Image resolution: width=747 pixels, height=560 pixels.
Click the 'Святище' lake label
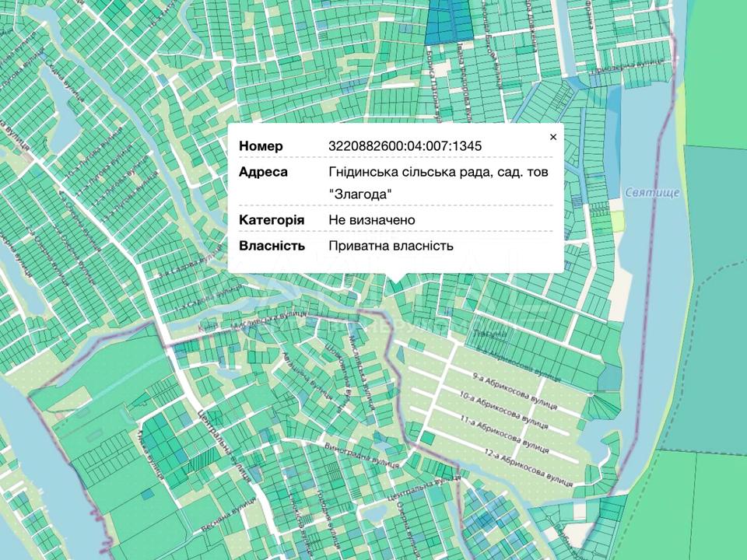[x=652, y=193]
